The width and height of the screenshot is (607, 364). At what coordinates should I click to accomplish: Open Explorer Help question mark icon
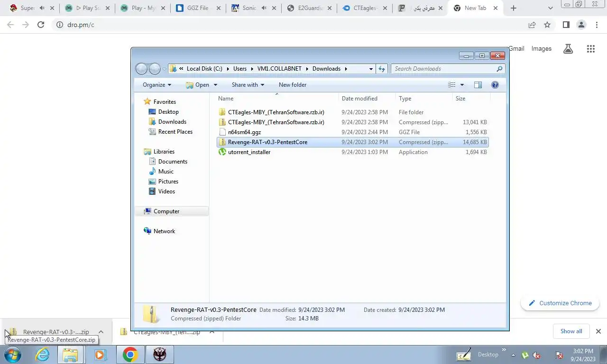[x=495, y=85]
